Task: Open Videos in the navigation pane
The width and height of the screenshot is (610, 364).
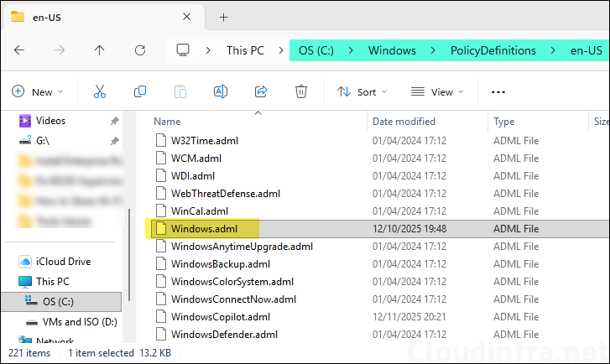Action: click(50, 121)
